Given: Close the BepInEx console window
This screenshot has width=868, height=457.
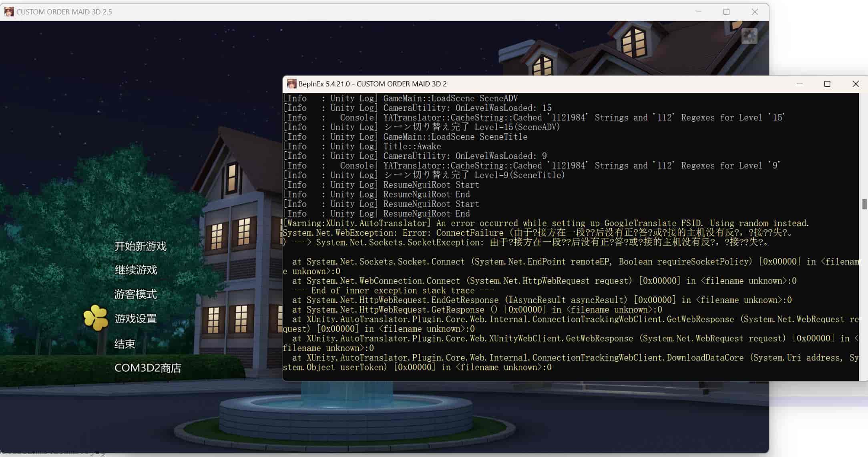Looking at the screenshot, I should click(855, 84).
